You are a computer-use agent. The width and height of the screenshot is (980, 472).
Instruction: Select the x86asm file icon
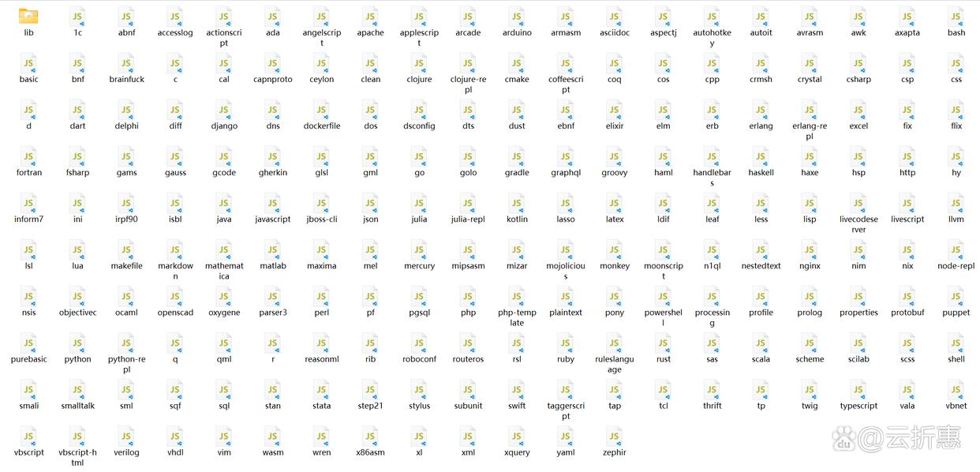(x=371, y=436)
